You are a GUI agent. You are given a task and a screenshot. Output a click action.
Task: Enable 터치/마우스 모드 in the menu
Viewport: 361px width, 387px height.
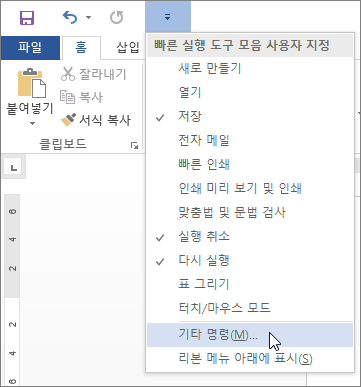[x=250, y=308]
